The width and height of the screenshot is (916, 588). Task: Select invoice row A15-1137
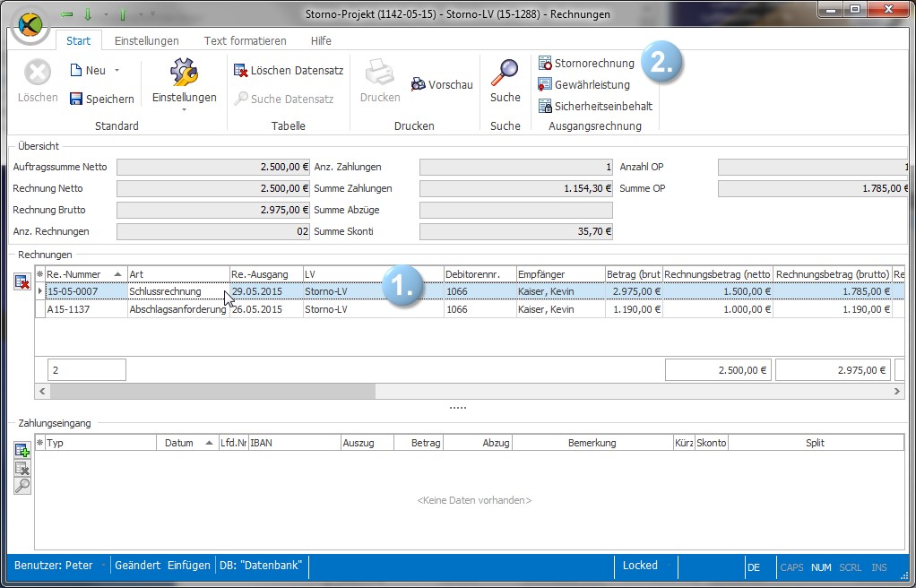(470, 309)
